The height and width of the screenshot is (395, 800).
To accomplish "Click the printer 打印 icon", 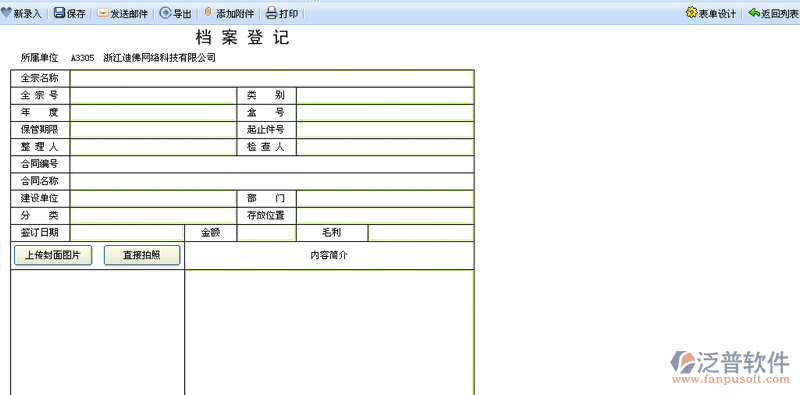I will coord(272,13).
